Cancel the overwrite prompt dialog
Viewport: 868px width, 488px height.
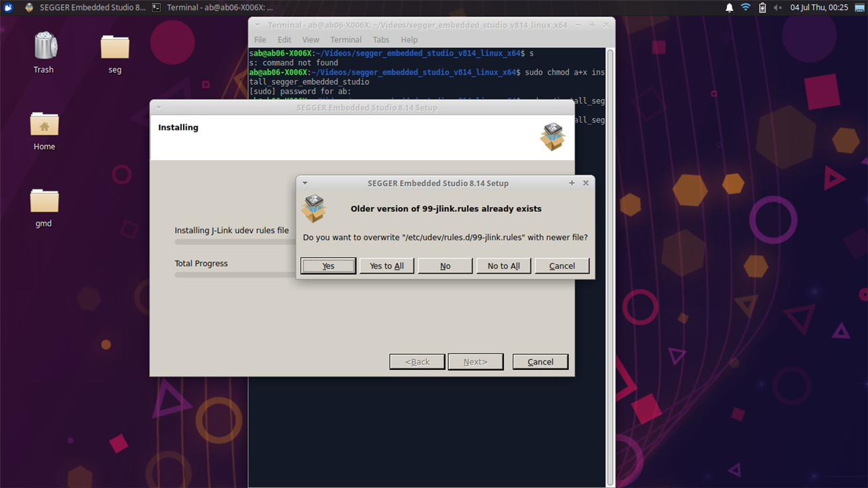point(561,266)
